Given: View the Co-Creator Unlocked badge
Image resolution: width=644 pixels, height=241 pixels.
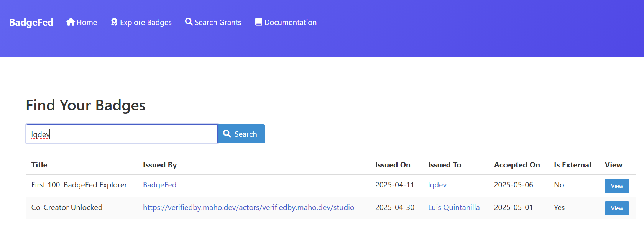Looking at the screenshot, I should 616,208.
